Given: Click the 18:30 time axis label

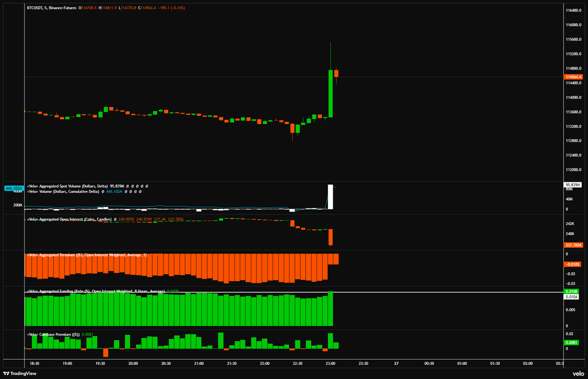Looking at the screenshot, I should [x=34, y=364].
